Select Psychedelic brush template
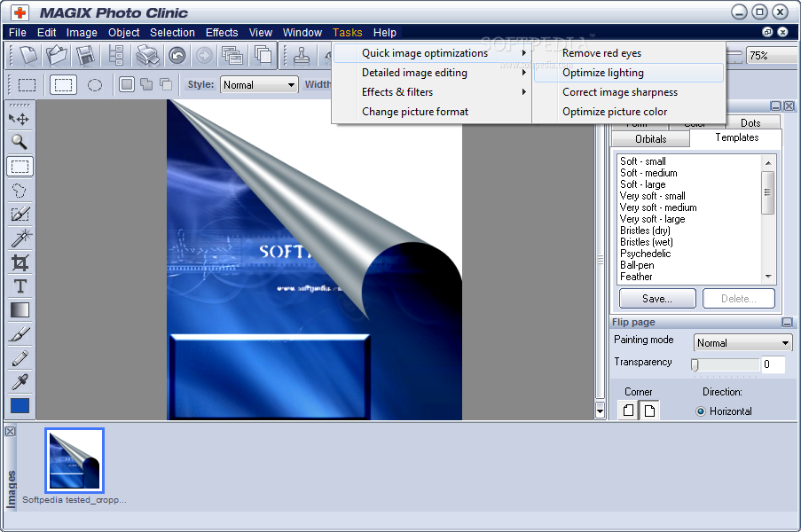 click(x=645, y=254)
